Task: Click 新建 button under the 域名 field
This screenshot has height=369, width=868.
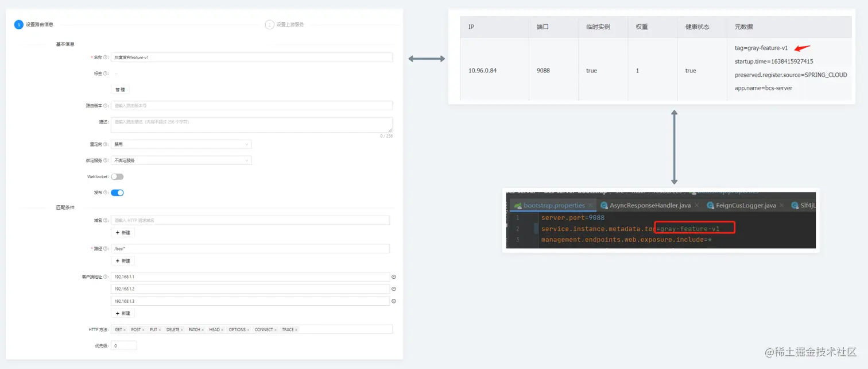Action: (123, 232)
